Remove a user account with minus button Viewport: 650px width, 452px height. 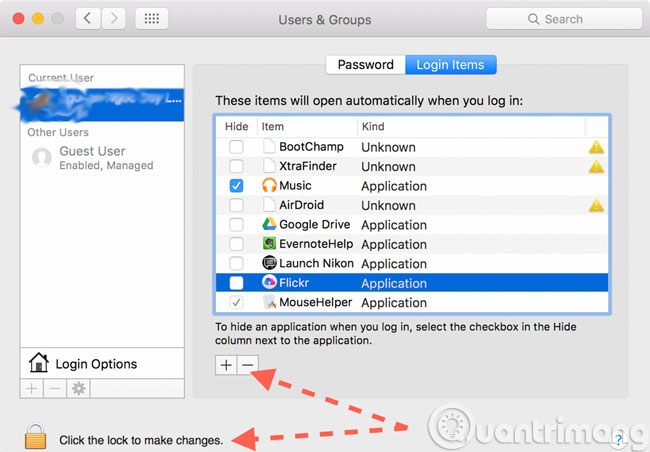point(55,389)
